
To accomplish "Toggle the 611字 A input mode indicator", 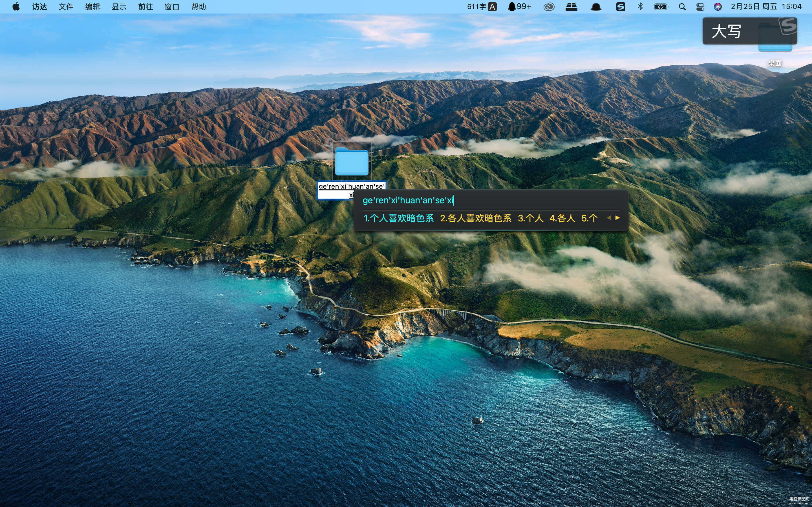I will 482,7.
